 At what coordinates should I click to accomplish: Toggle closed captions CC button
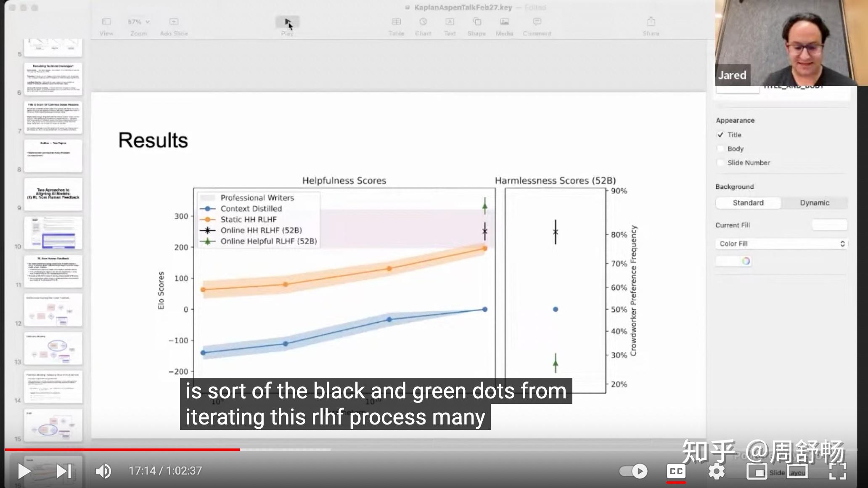tap(676, 471)
